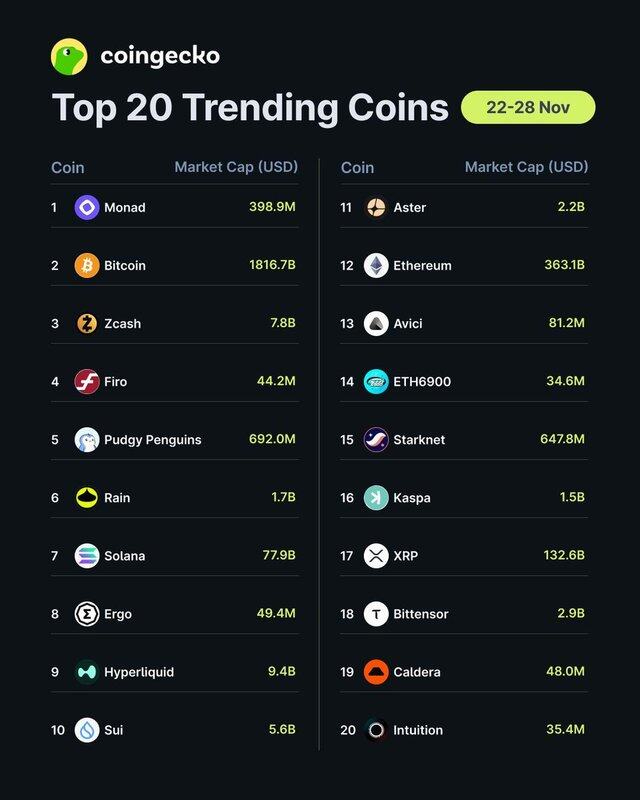Click the 22-28 Nov date badge

(527, 107)
